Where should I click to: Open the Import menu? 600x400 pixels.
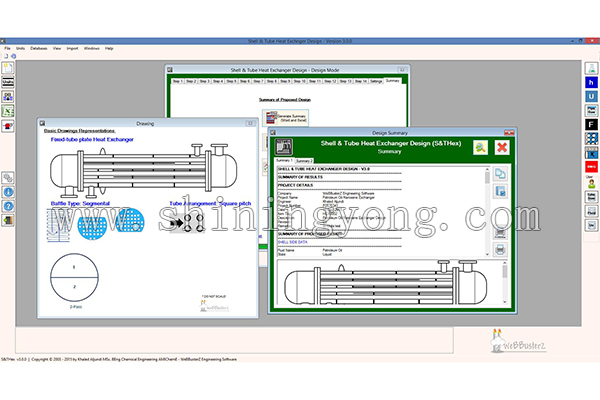coord(72,48)
